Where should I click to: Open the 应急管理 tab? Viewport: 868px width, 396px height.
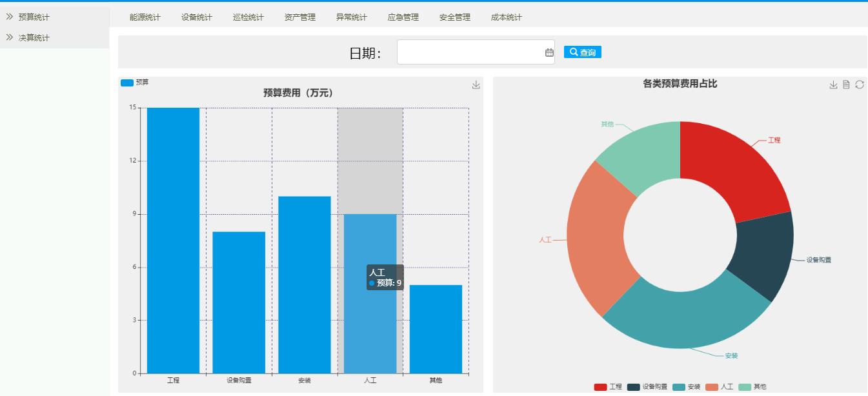pos(403,17)
